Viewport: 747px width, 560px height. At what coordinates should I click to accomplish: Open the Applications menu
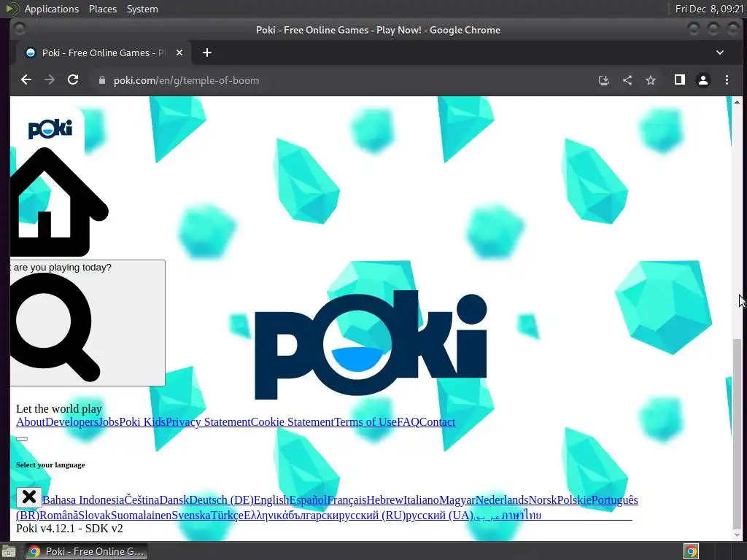(x=52, y=9)
